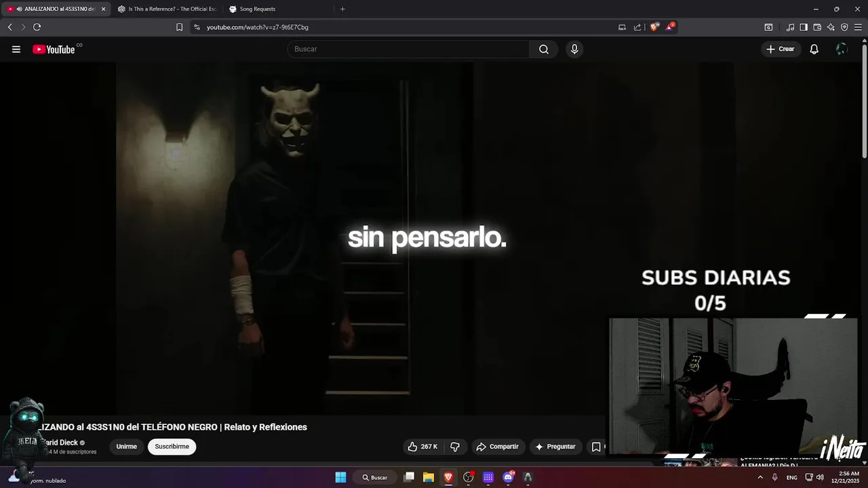Open the Brave main hamburger menu
The image size is (868, 488).
click(x=858, y=27)
